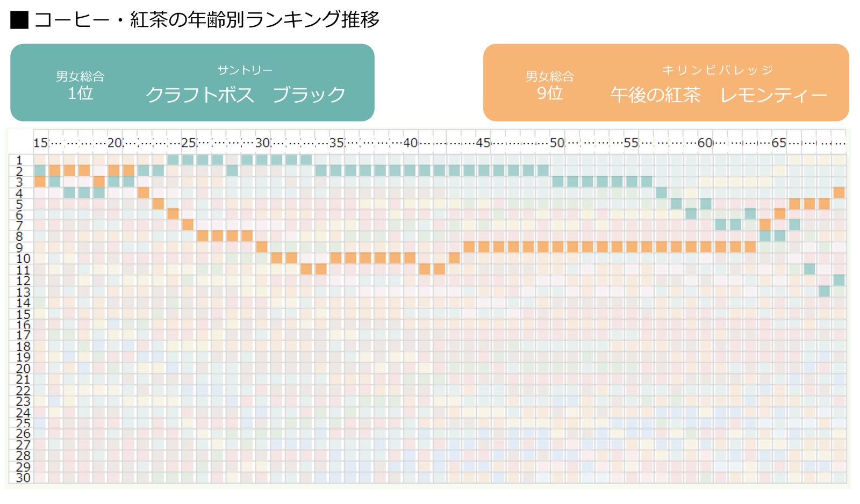
Task: Click the black square bullet before the title
Action: point(19,20)
